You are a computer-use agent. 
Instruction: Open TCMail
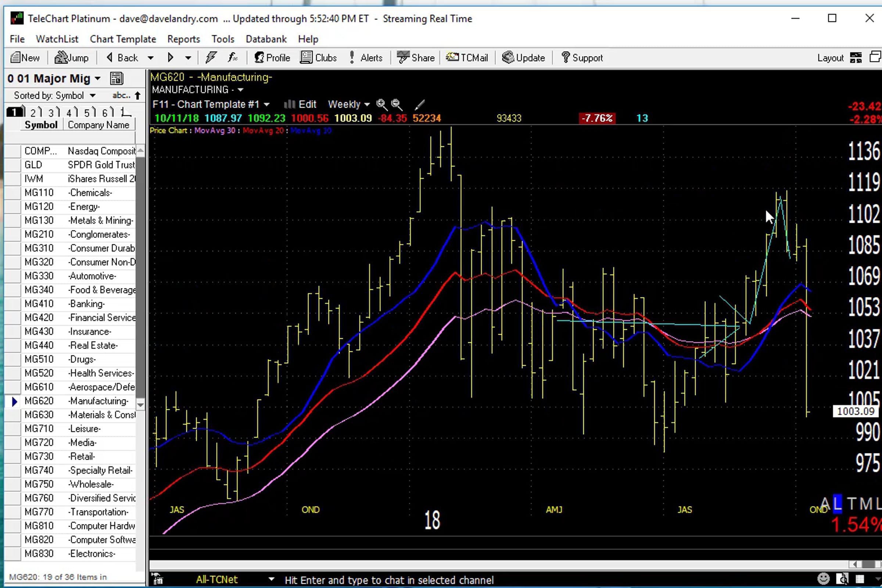point(467,58)
